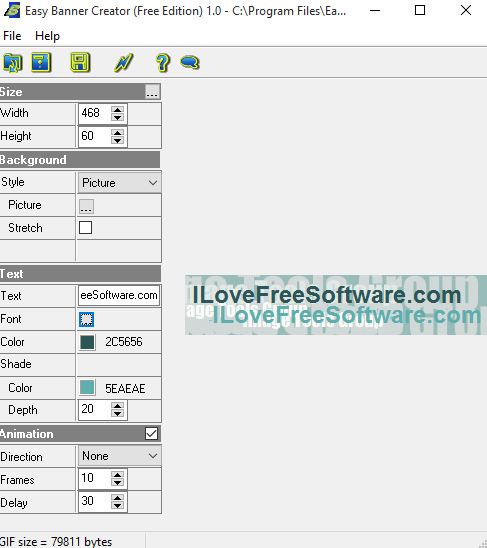Click the banner Text input field
Screen dimensions: 487x548
pos(119,296)
